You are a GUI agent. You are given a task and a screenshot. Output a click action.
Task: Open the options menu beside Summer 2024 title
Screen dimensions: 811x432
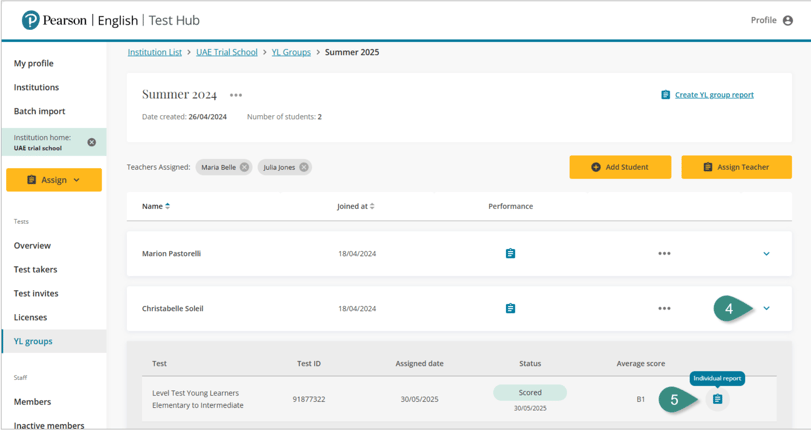[236, 96]
